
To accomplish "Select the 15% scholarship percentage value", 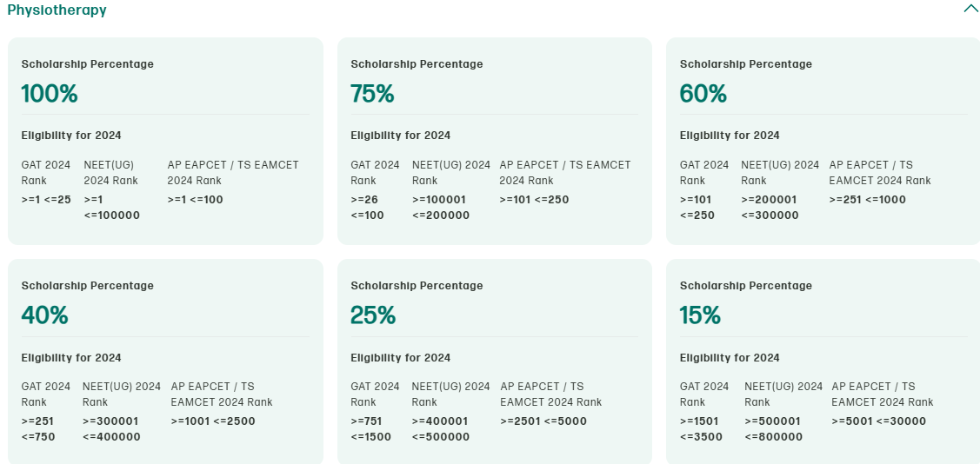I will (700, 315).
